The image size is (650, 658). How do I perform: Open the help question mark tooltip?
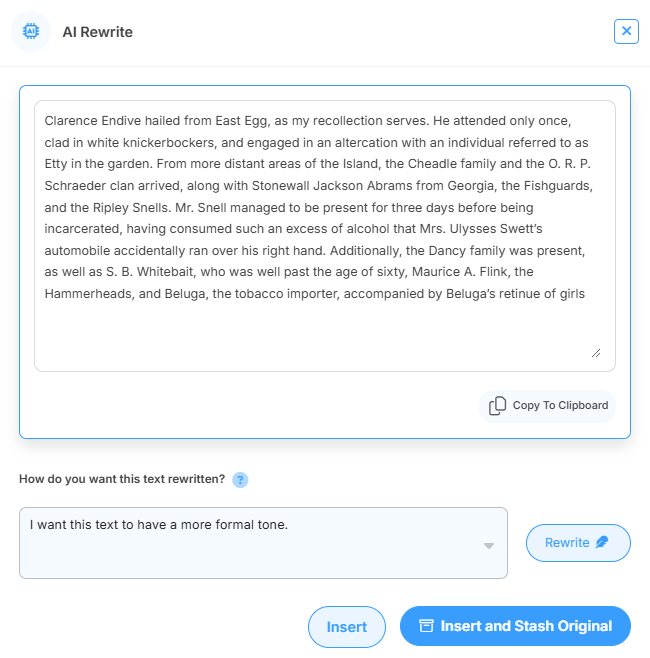tap(240, 480)
